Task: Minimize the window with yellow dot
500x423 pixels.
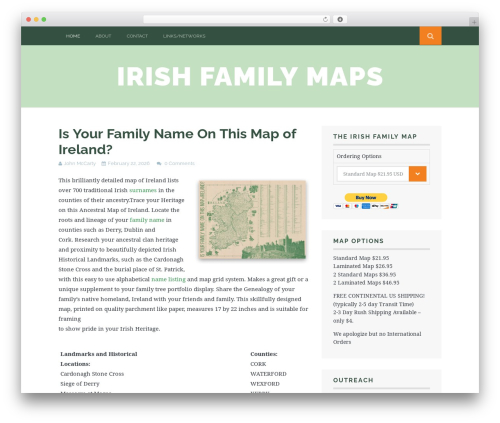Action: pos(36,19)
